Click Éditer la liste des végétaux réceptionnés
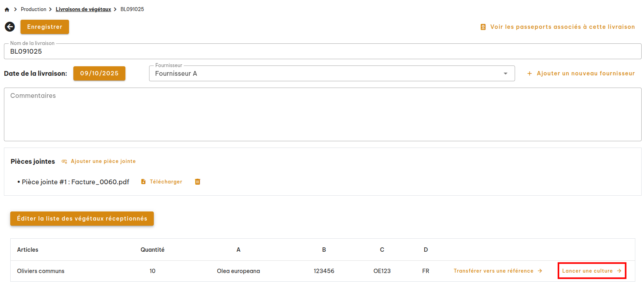Screen dimensions: 644x303 click(x=82, y=219)
